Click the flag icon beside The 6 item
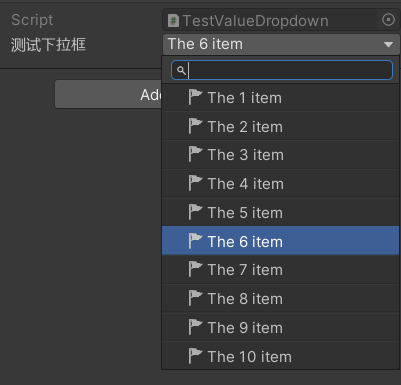This screenshot has width=401, height=385. (195, 241)
